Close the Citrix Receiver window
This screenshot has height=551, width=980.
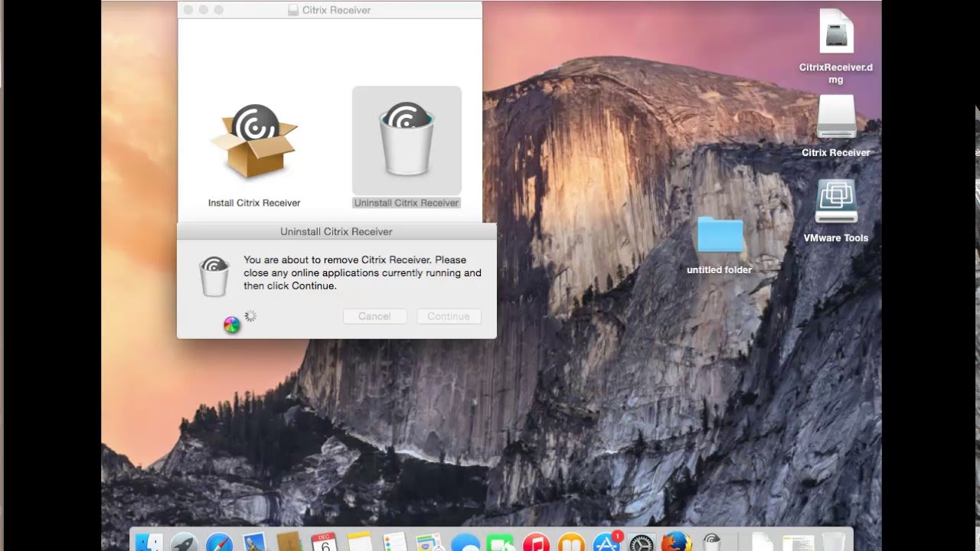188,10
